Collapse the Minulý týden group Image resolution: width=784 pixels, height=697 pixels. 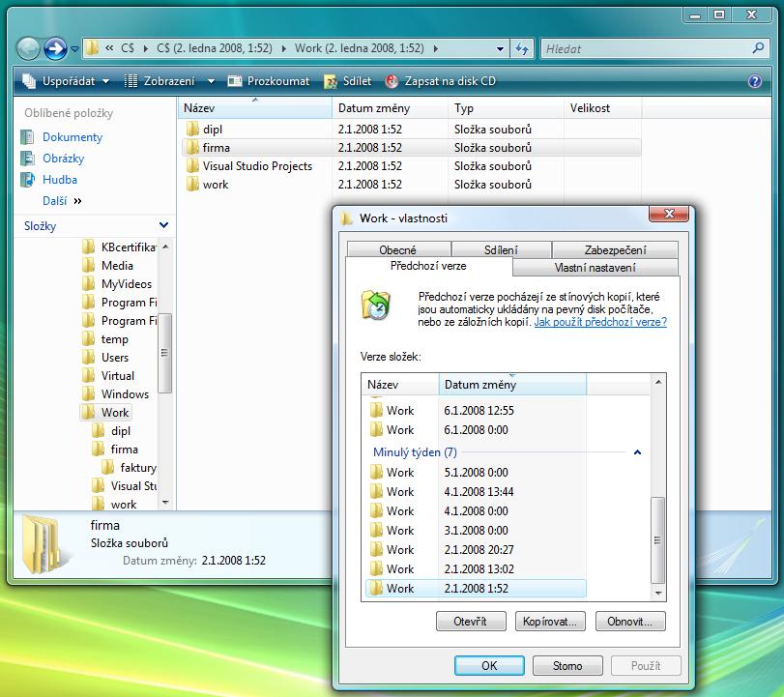(x=637, y=452)
